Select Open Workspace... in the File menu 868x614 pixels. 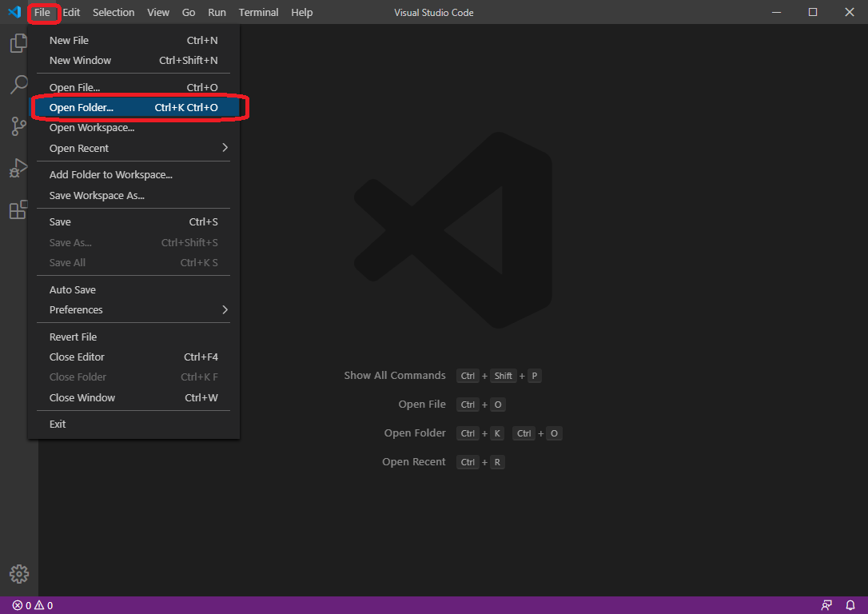click(x=133, y=128)
